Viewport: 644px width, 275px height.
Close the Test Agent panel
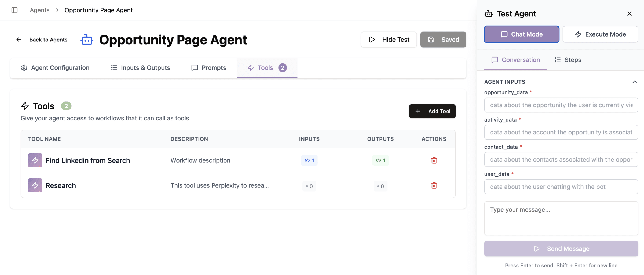(630, 14)
